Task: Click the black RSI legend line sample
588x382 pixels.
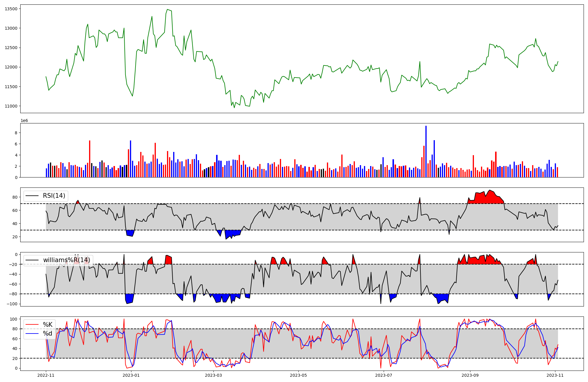Action: [32, 196]
